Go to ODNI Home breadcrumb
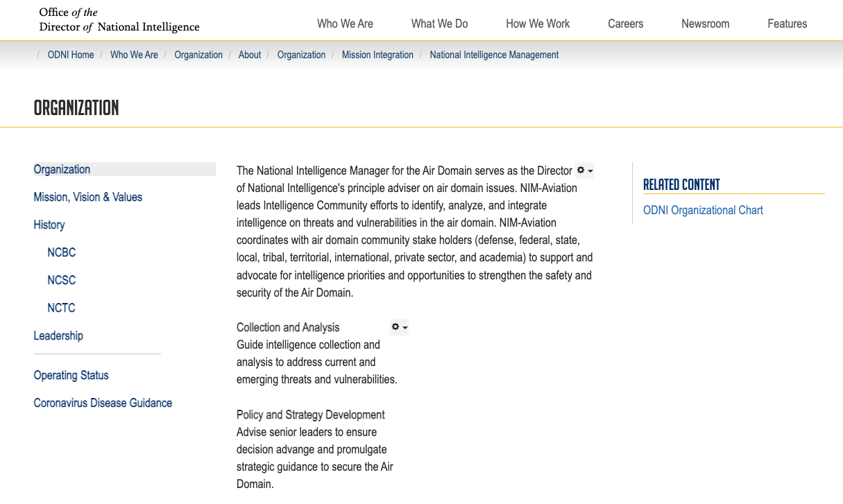The width and height of the screenshot is (843, 504). (x=71, y=55)
